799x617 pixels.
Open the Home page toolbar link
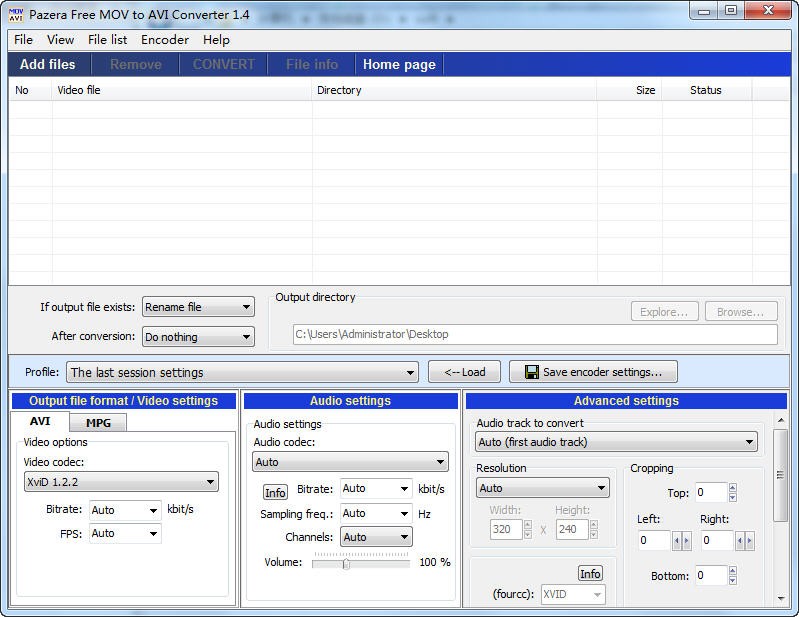pos(399,64)
